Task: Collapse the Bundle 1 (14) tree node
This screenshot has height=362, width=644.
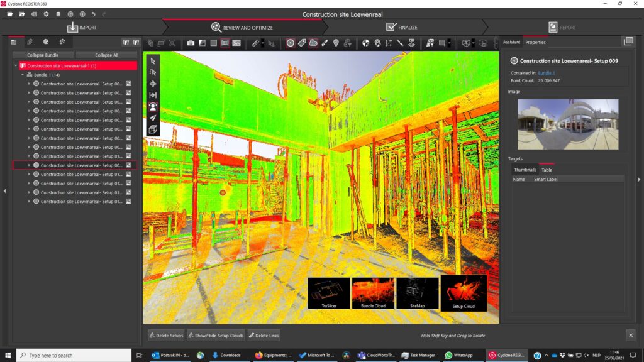Action: coord(23,75)
